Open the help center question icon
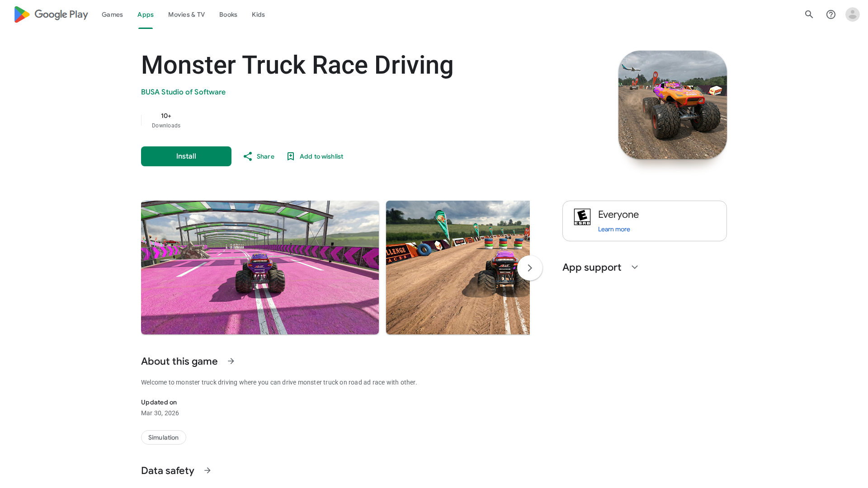Screen dimensions: 868x488 (x=831, y=14)
